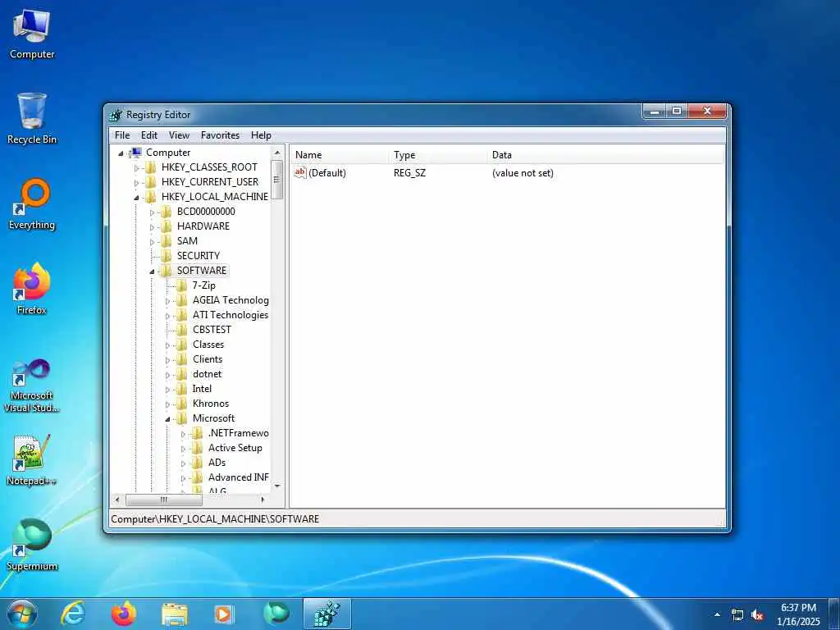Open the Windows Start button

22,614
